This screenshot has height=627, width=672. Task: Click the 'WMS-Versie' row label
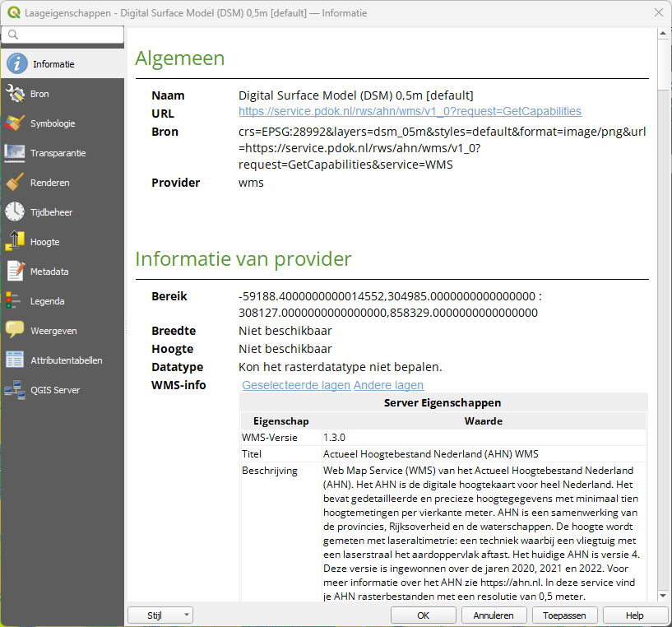click(x=269, y=438)
